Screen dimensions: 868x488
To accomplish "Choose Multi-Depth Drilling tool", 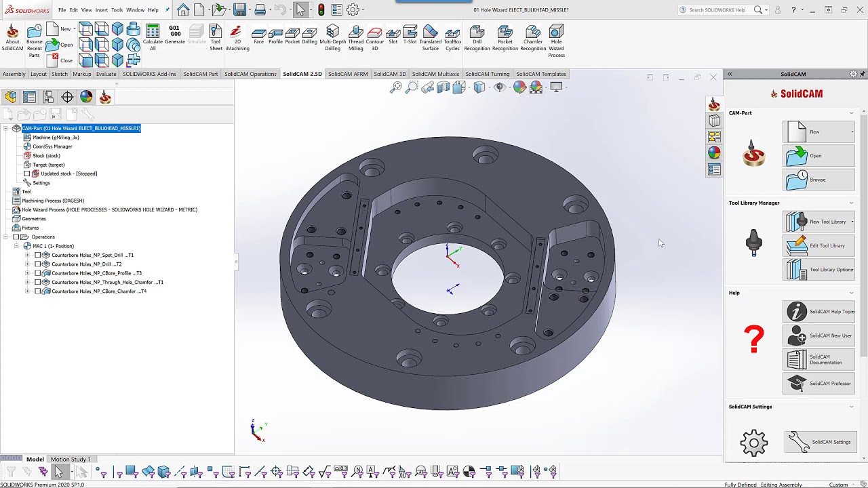I will (332, 38).
